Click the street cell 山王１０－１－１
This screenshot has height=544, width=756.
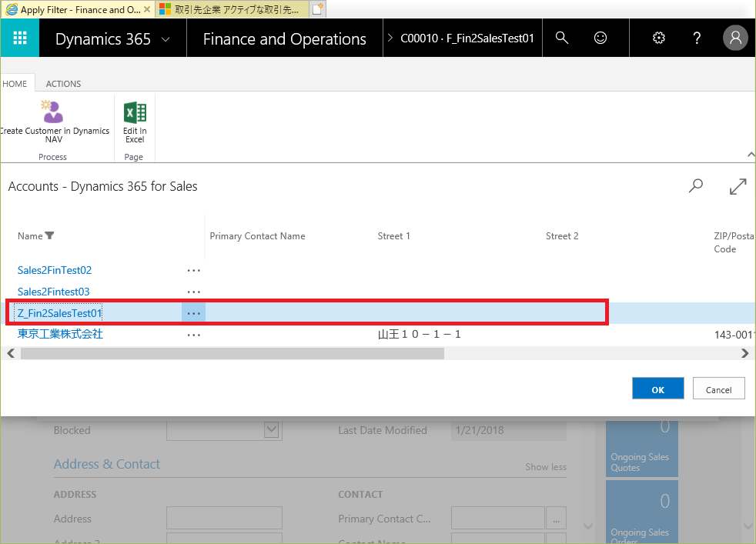419,334
